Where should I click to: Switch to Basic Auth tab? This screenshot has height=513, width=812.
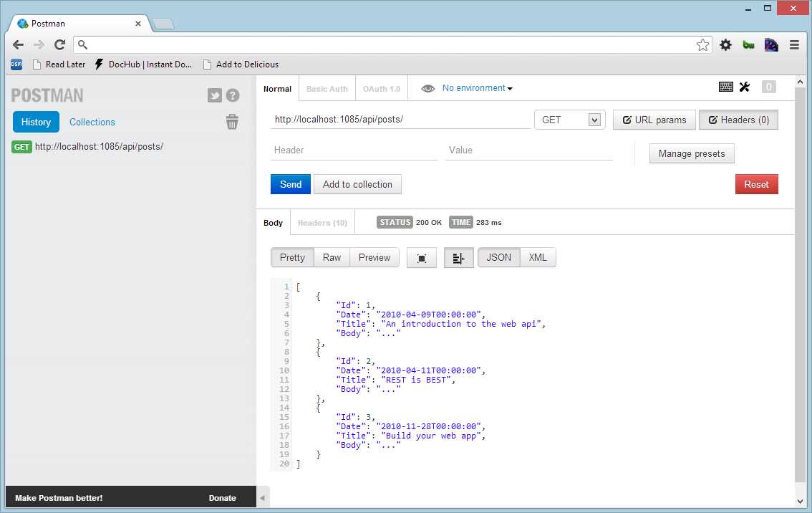[x=327, y=89]
